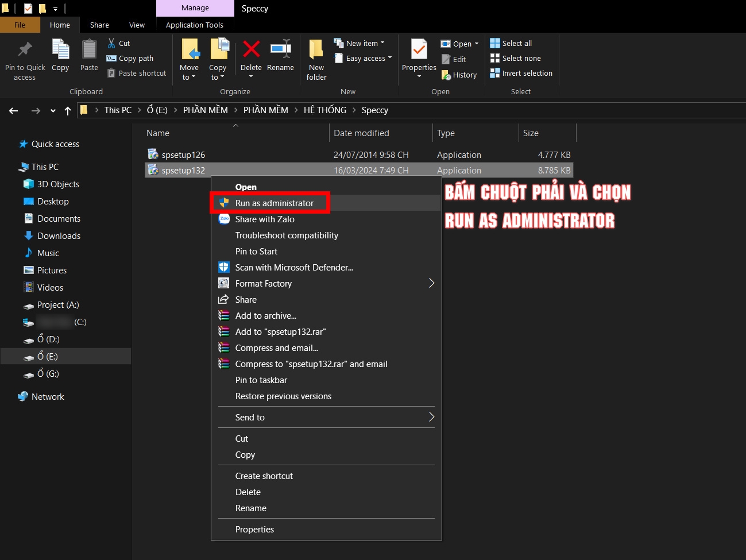Click the red Delete icon
The image size is (746, 560).
(x=251, y=49)
